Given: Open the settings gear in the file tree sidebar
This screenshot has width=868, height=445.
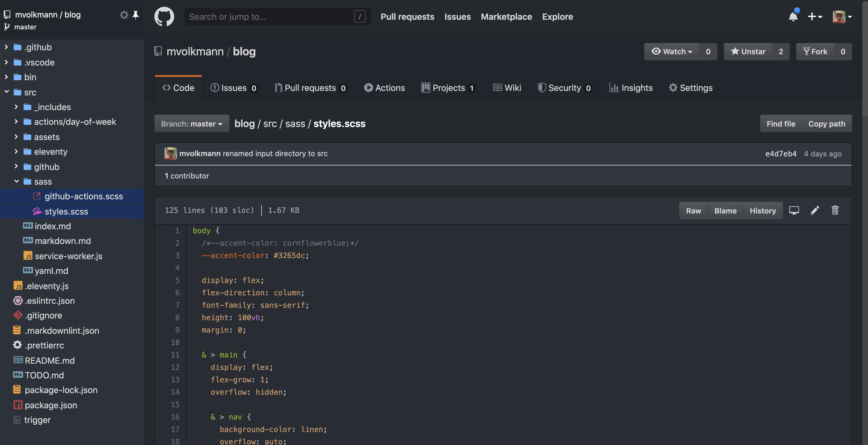Looking at the screenshot, I should click(x=124, y=15).
